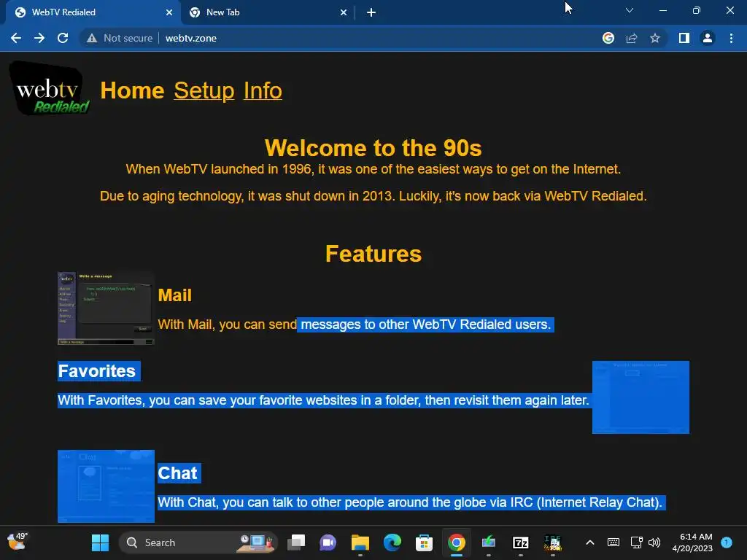Image resolution: width=747 pixels, height=560 pixels.
Task: Click the Favorites heading text
Action: 97,371
